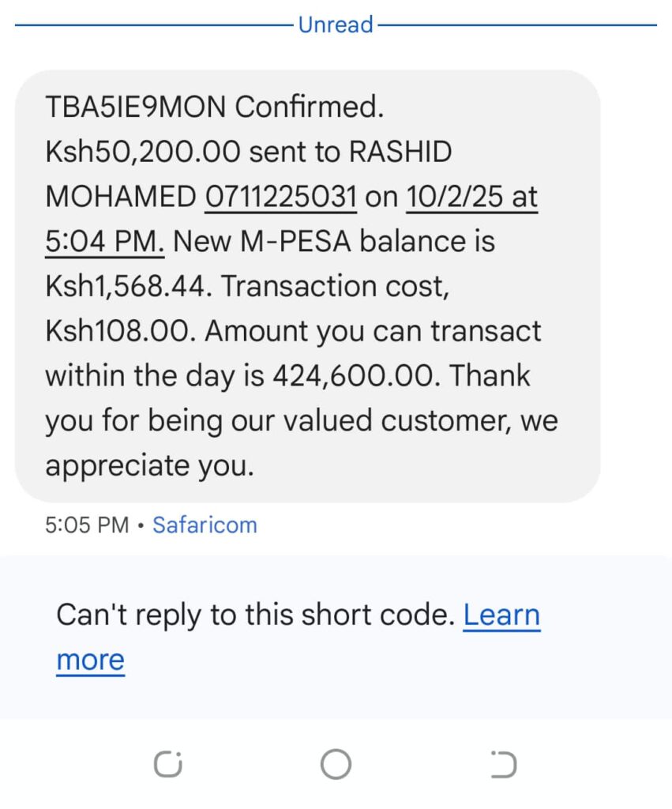The image size is (672, 809).
Task: Tap the recipient name RASHID
Action: coord(400,152)
